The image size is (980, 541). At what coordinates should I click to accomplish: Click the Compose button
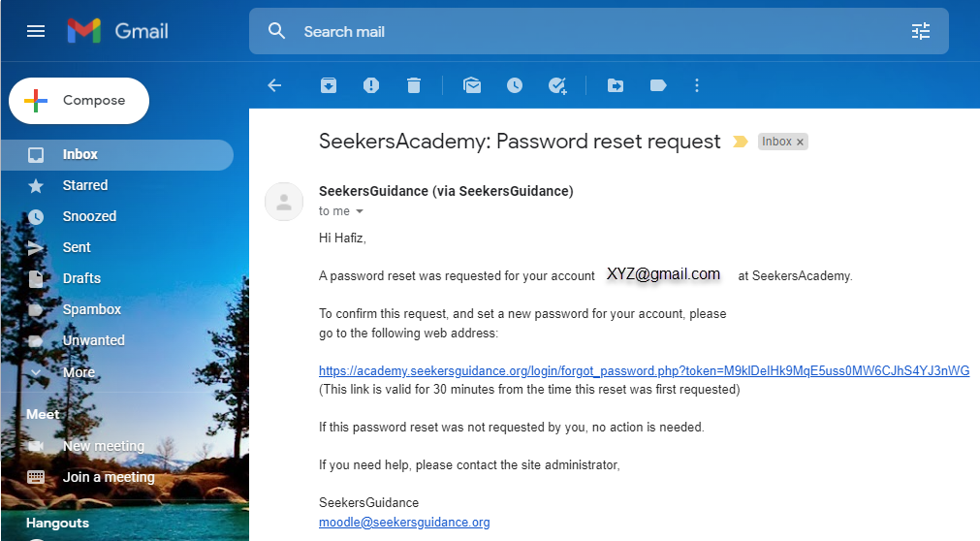pyautogui.click(x=79, y=101)
